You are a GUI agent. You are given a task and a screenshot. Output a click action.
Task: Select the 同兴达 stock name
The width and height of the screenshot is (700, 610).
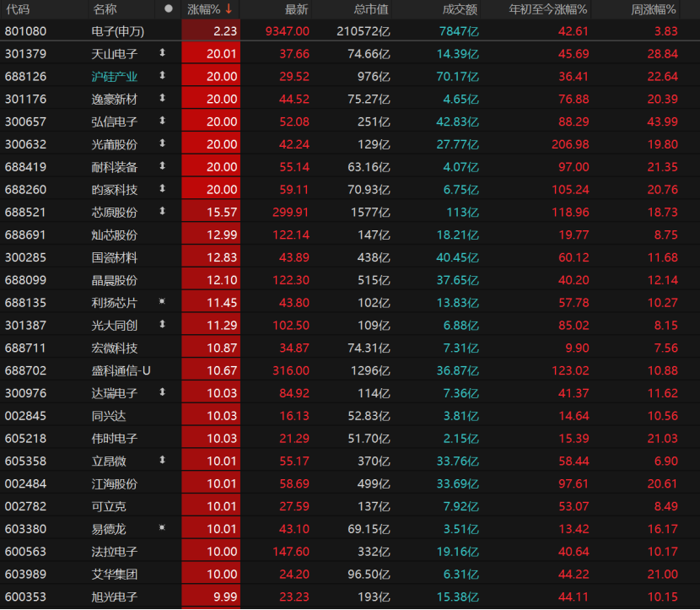coord(109,416)
